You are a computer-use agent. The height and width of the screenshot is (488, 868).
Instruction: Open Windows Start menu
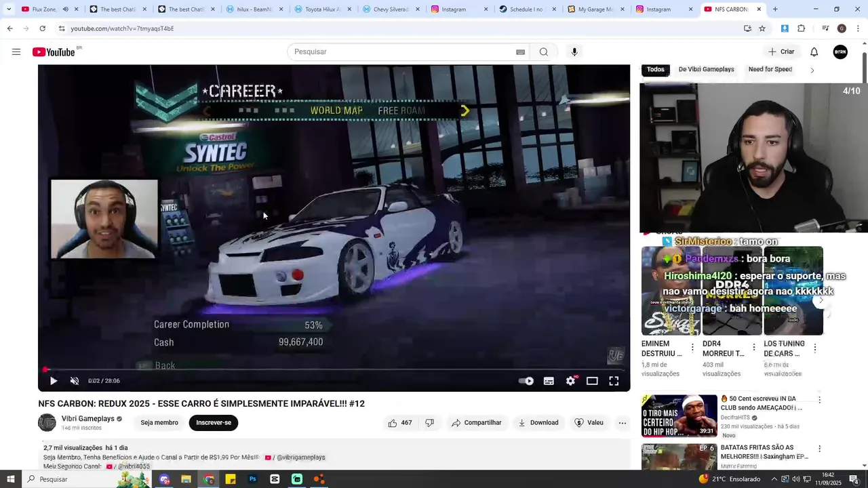pyautogui.click(x=10, y=479)
